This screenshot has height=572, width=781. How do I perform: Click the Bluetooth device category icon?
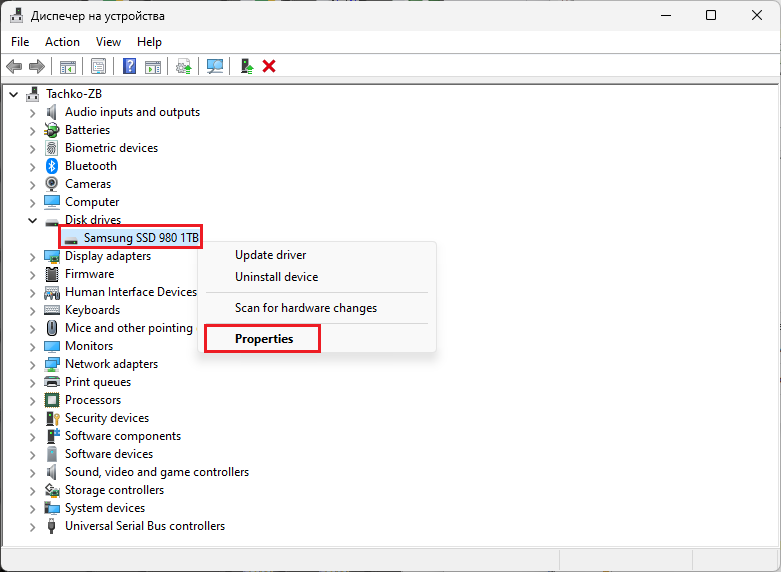point(52,166)
